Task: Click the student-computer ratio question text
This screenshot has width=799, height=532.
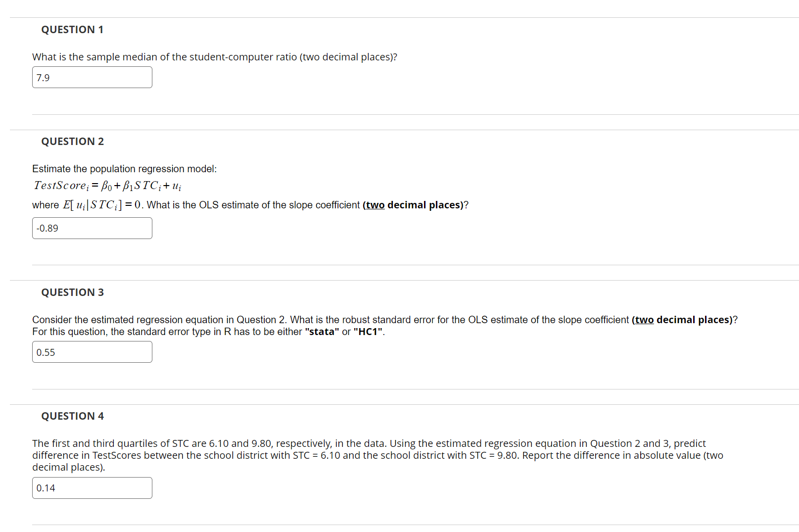Action: tap(214, 57)
